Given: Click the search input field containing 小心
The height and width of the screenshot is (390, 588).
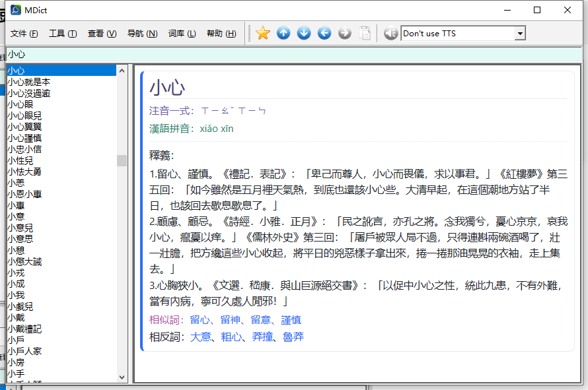Looking at the screenshot, I should point(291,54).
